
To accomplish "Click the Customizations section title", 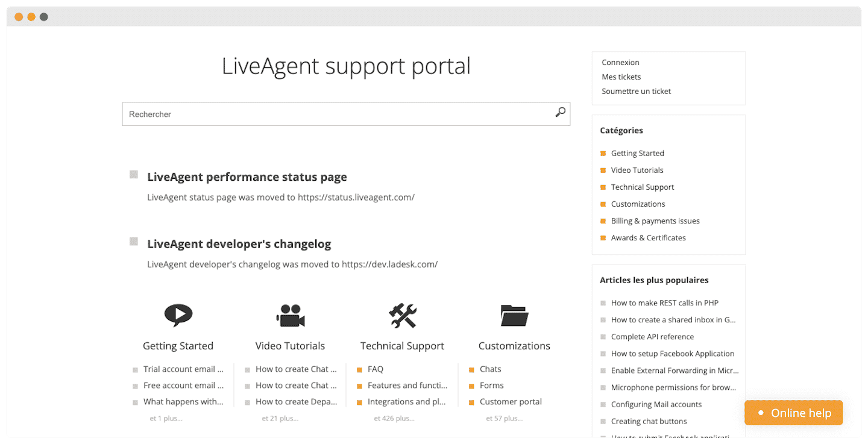I will tap(514, 346).
